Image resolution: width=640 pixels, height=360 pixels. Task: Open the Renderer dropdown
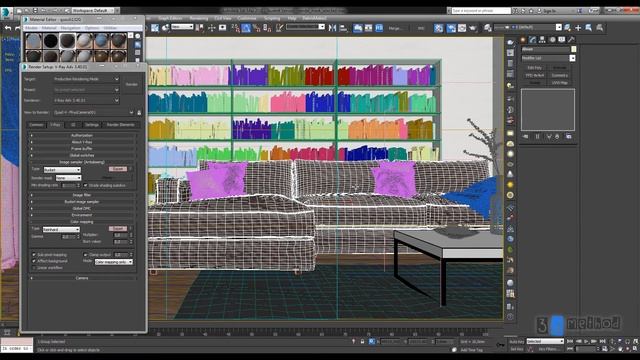point(86,100)
